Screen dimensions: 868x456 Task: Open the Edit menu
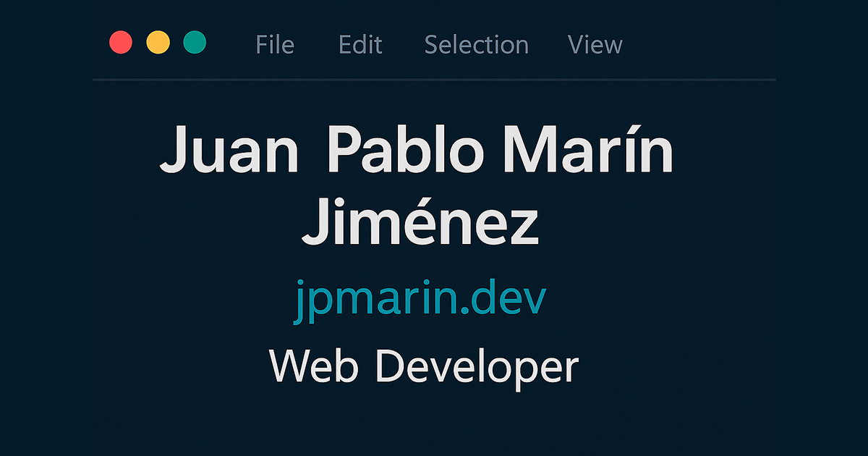(360, 45)
